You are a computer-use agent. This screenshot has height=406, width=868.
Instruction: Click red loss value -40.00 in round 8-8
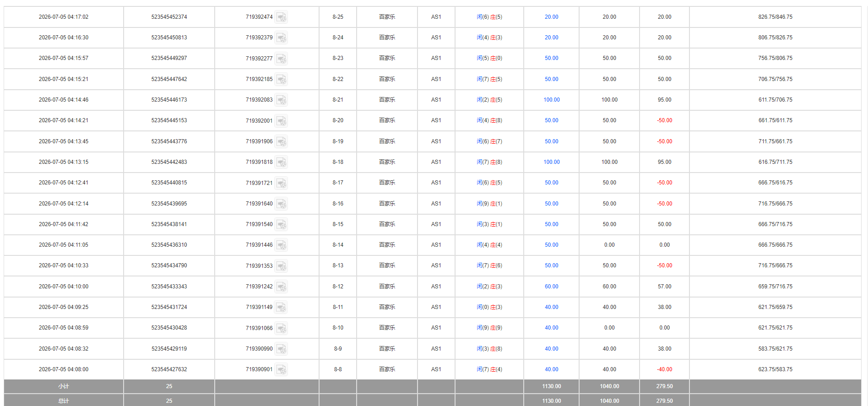tap(664, 369)
